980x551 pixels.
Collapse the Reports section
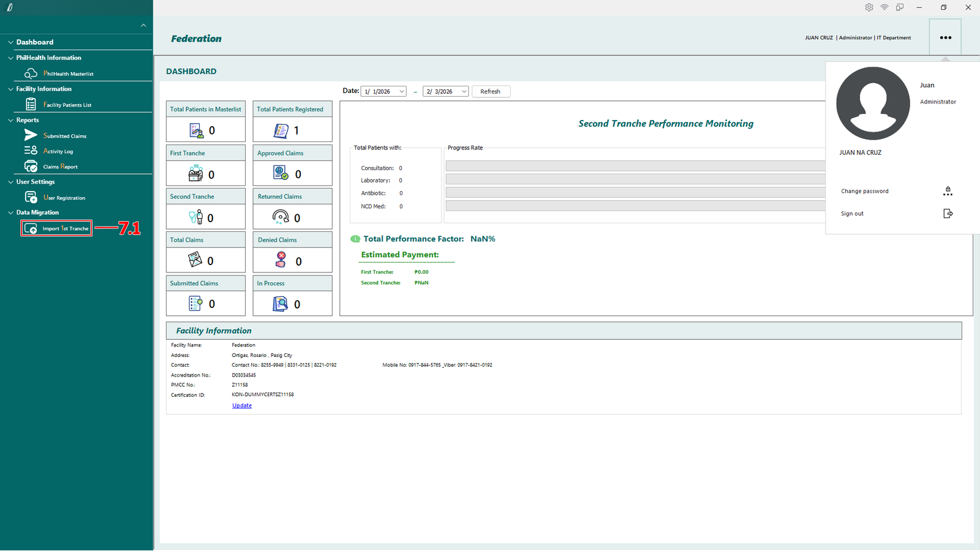click(10, 120)
